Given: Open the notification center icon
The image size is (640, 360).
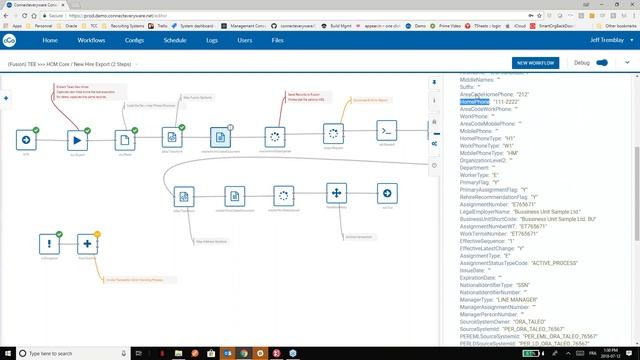Looking at the screenshot, I should pos(629,353).
